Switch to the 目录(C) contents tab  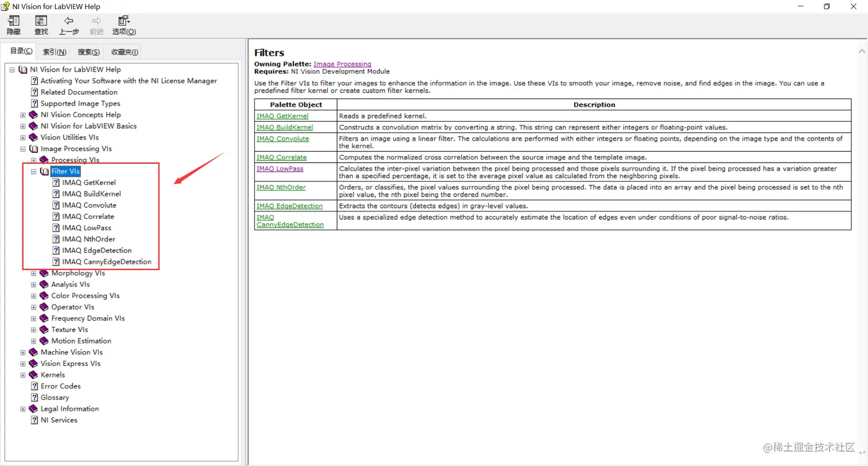[21, 51]
